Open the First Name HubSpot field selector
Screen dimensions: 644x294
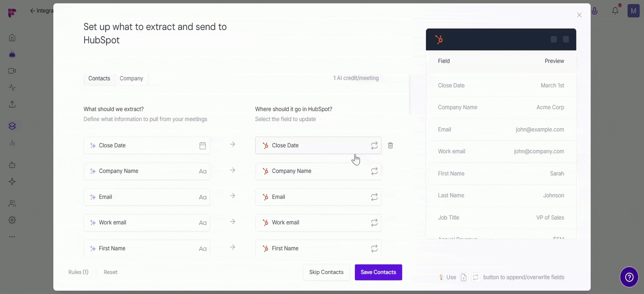pos(318,248)
